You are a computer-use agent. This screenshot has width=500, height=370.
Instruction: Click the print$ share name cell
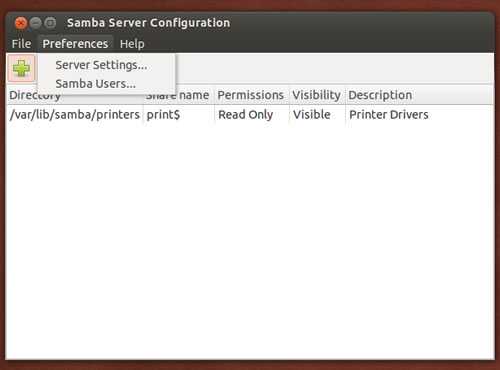[x=163, y=115]
